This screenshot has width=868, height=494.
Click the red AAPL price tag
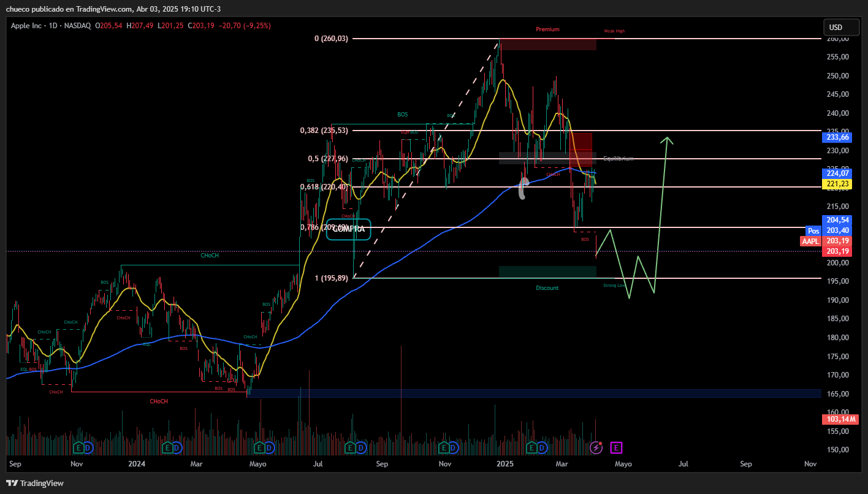tap(810, 241)
